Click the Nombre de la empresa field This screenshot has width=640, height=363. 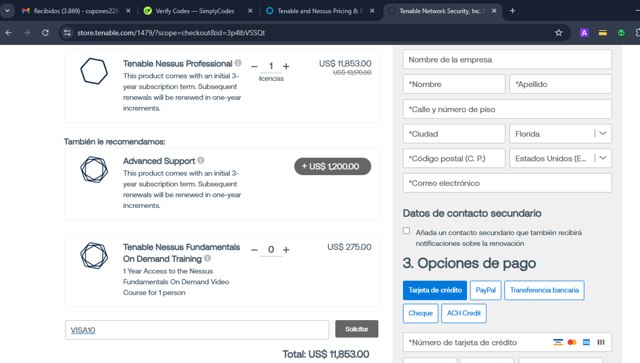click(x=507, y=60)
